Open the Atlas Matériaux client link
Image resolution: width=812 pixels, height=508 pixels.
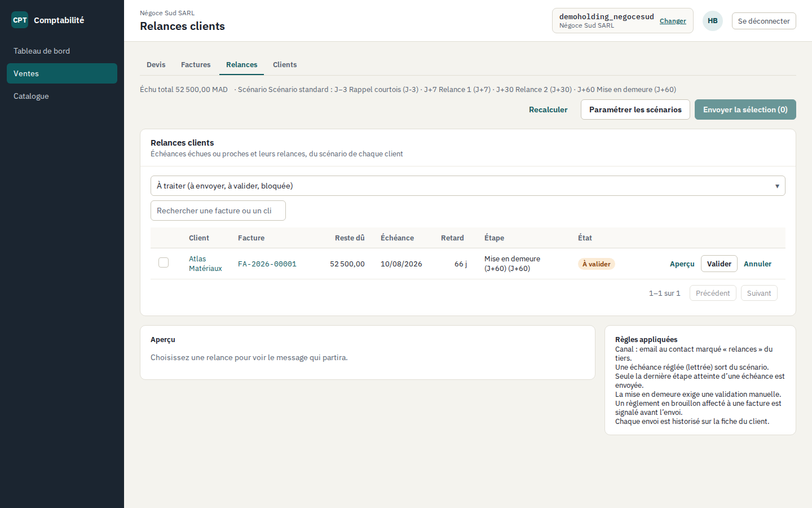(205, 264)
